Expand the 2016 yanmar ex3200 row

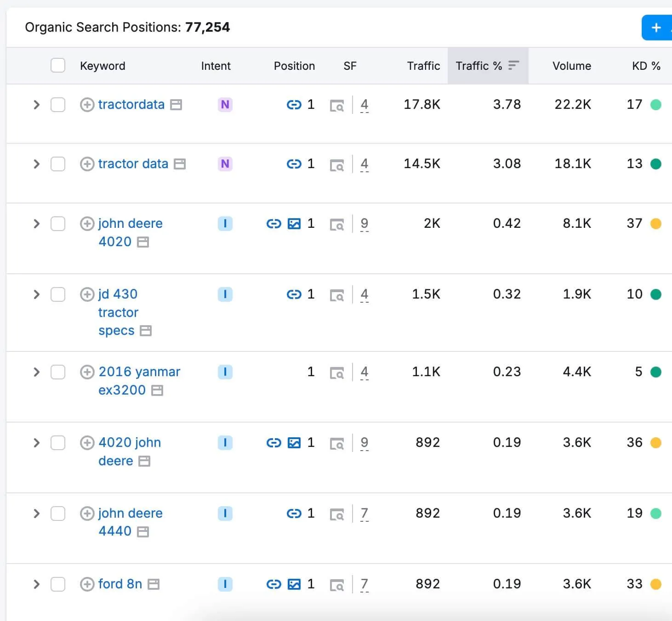[x=37, y=372]
